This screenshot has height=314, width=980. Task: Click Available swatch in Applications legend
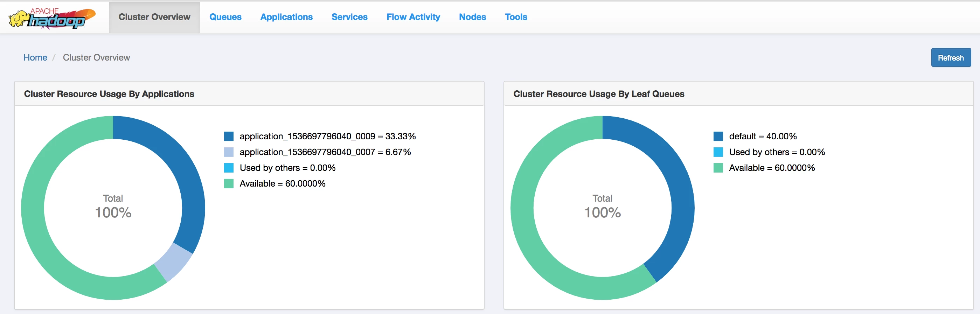[x=229, y=184]
